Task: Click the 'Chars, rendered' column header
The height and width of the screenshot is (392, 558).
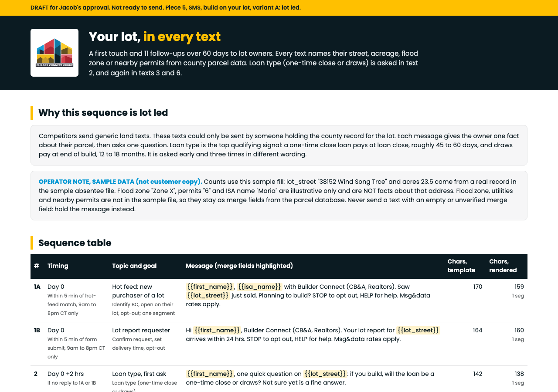Action: point(503,266)
